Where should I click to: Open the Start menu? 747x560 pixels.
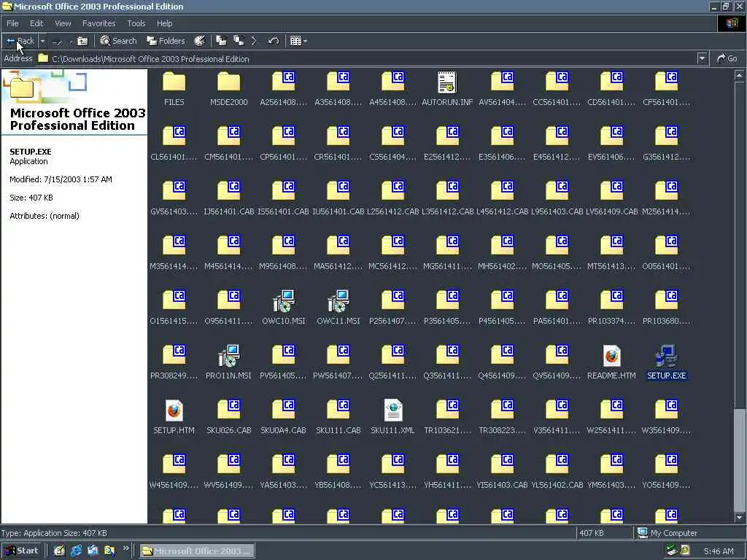(22, 551)
